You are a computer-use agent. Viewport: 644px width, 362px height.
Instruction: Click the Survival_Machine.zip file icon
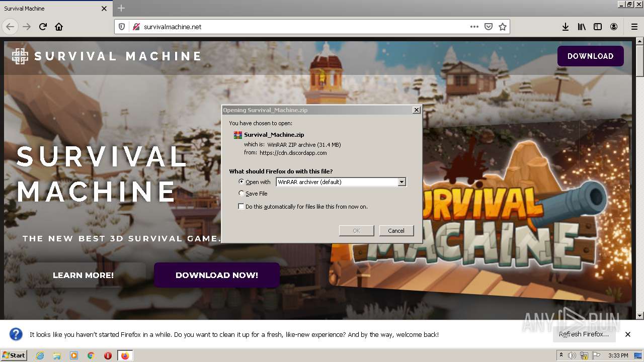click(x=238, y=135)
